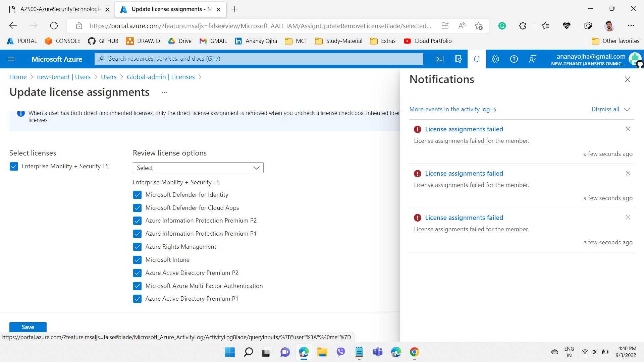Open the browser Settings and more menu
This screenshot has width=644, height=362.
(x=631, y=26)
